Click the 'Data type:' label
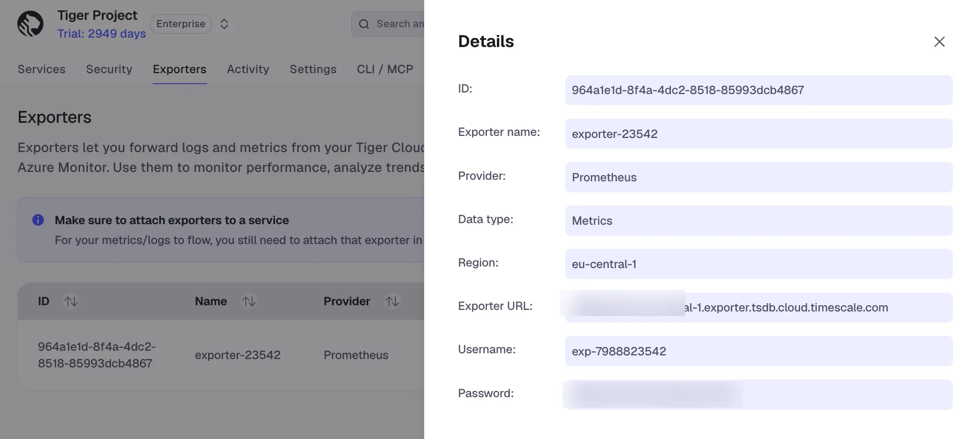The image size is (980, 439). (x=486, y=219)
